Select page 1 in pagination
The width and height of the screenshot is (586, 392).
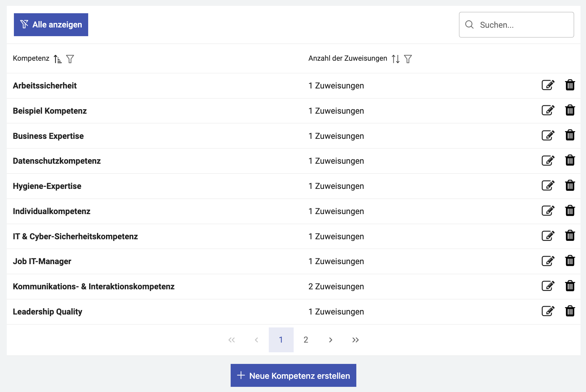(x=281, y=340)
